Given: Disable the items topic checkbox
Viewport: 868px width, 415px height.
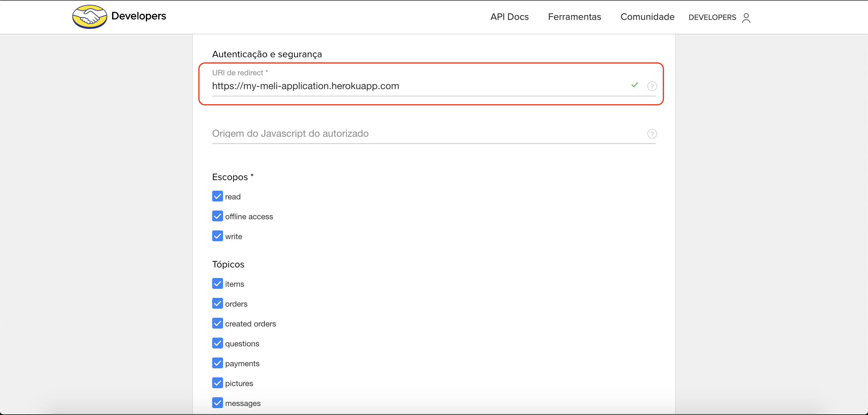Looking at the screenshot, I should point(217,283).
